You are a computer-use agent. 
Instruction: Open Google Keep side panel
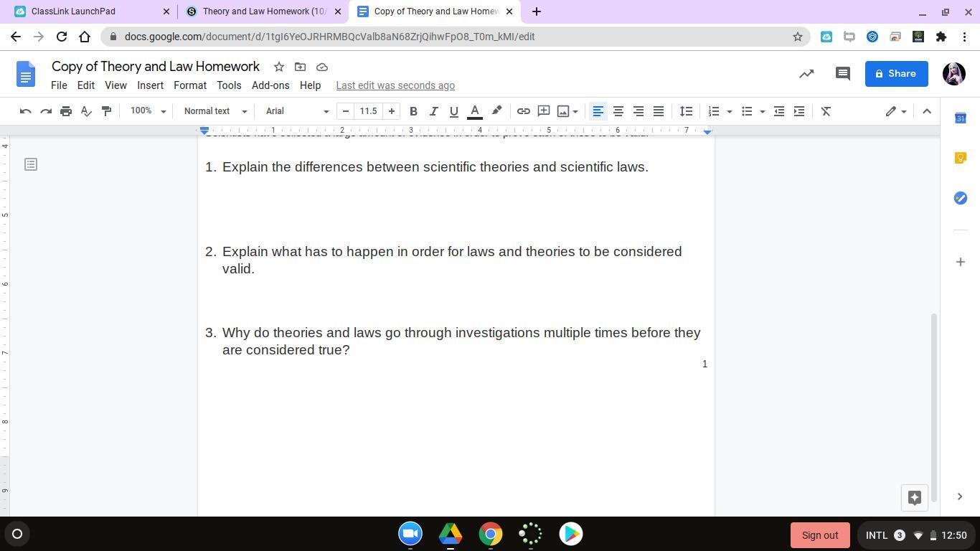(x=961, y=158)
